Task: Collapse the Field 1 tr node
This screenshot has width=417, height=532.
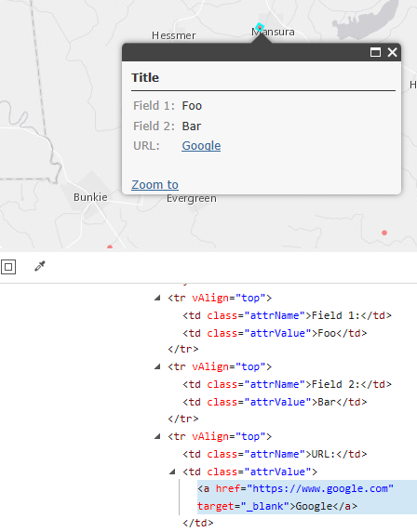Action: (x=157, y=298)
